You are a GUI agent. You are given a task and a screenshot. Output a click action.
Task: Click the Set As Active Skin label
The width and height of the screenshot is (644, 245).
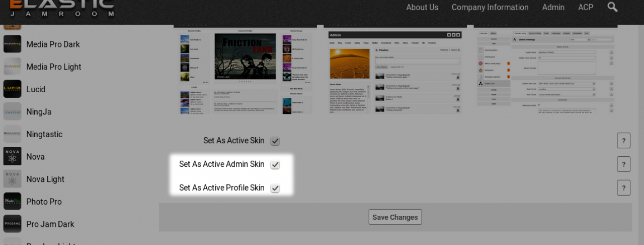[234, 141]
